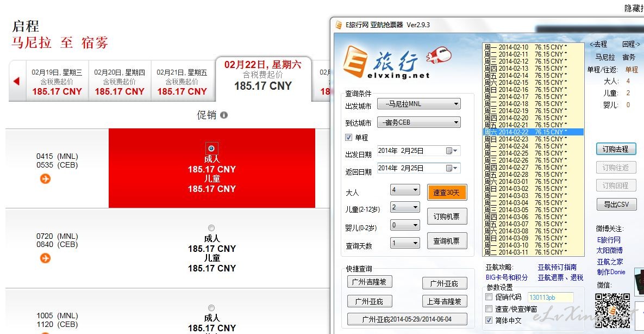Enable the 速查/快查弹窗 checkbox
644x334 pixels.
point(489,308)
